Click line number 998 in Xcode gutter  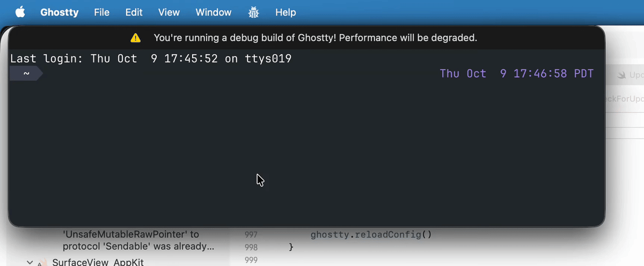click(x=251, y=247)
